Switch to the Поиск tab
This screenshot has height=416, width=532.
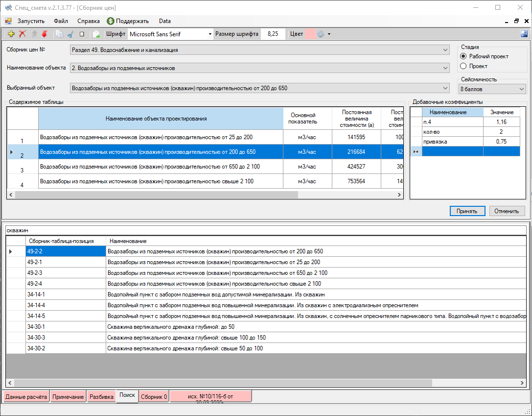tap(127, 395)
